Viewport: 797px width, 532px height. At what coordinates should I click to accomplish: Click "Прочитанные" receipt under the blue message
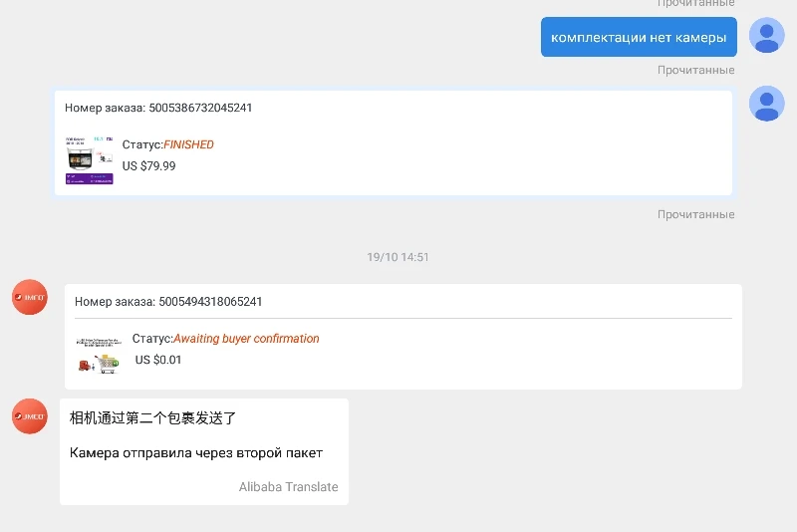(x=695, y=70)
